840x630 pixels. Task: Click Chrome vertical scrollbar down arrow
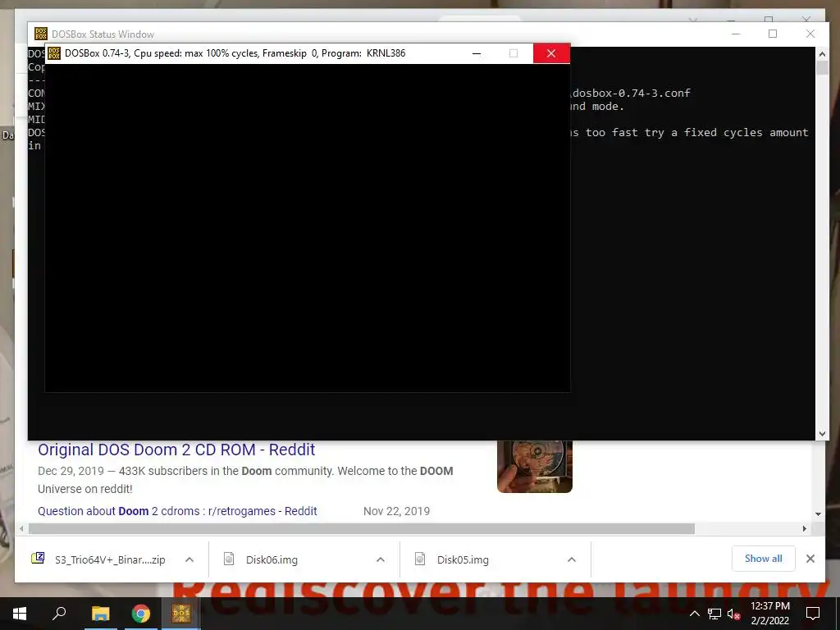(x=818, y=514)
